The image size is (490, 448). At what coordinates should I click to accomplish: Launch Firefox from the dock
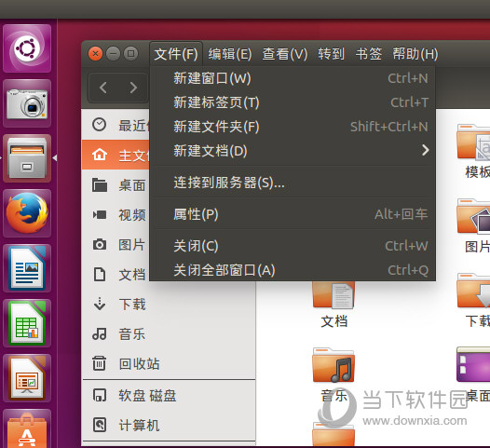pos(27,213)
